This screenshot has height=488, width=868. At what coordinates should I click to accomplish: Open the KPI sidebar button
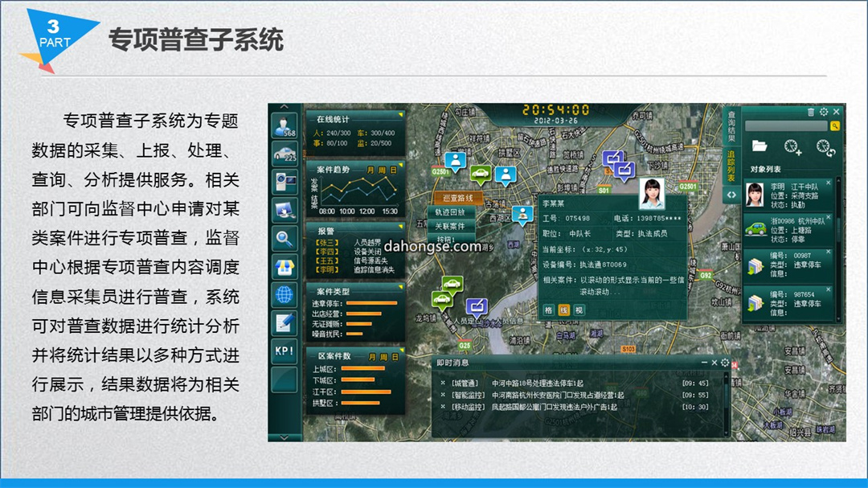(x=285, y=351)
